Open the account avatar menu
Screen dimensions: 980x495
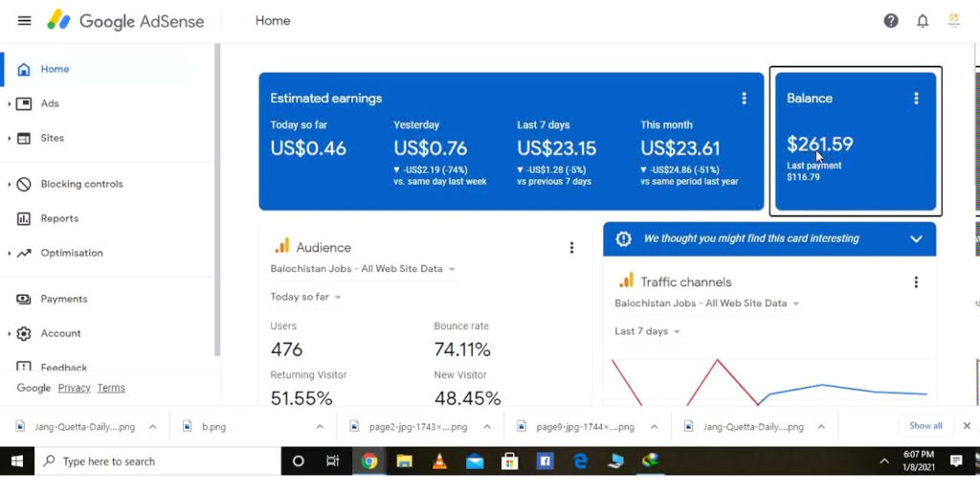coord(954,21)
